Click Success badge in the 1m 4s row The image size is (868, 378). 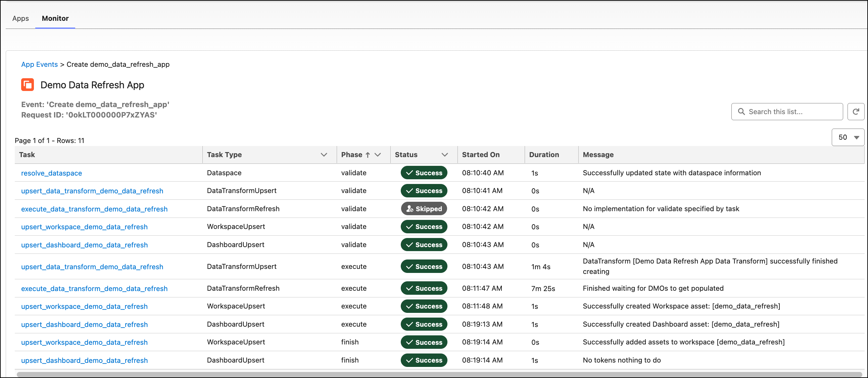[x=424, y=266]
